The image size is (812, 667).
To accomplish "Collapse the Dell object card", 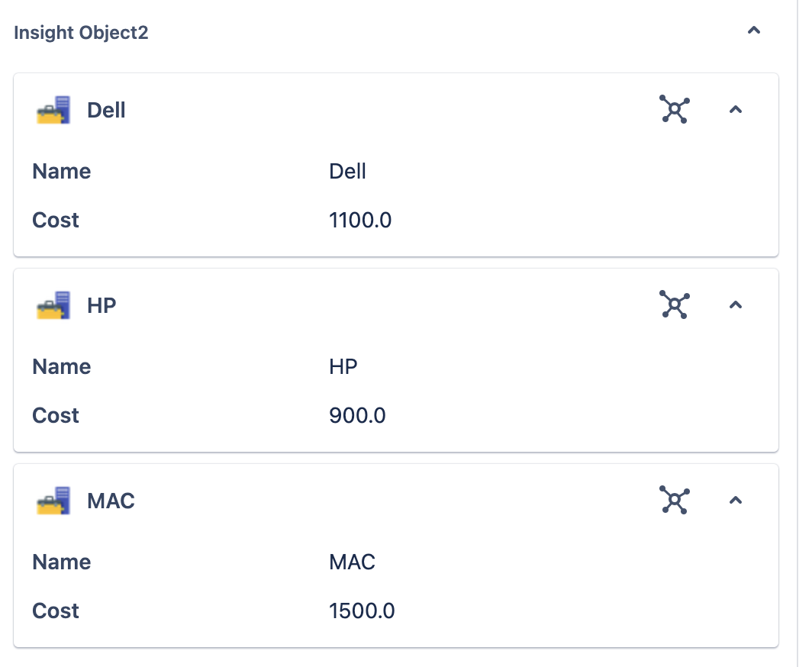I will pyautogui.click(x=735, y=110).
